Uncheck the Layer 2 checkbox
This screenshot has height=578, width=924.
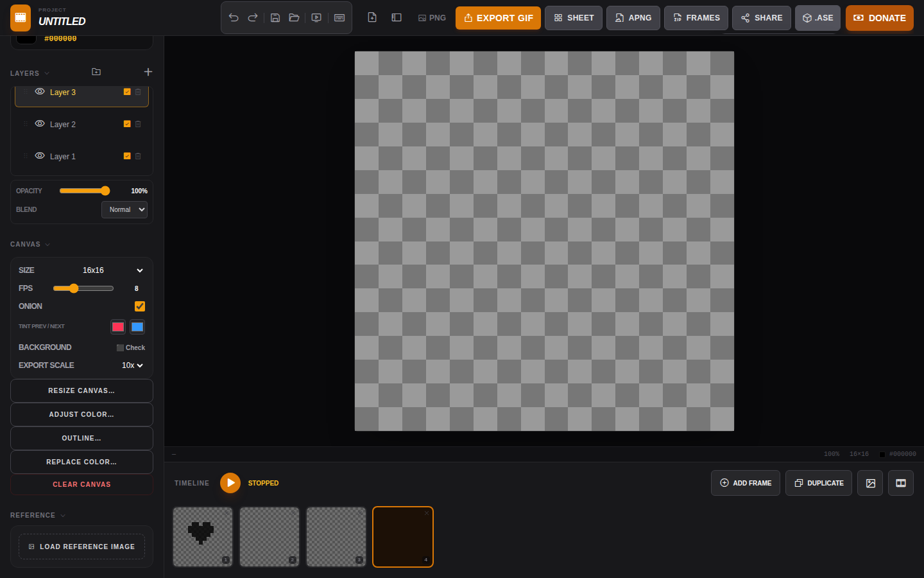tap(127, 124)
